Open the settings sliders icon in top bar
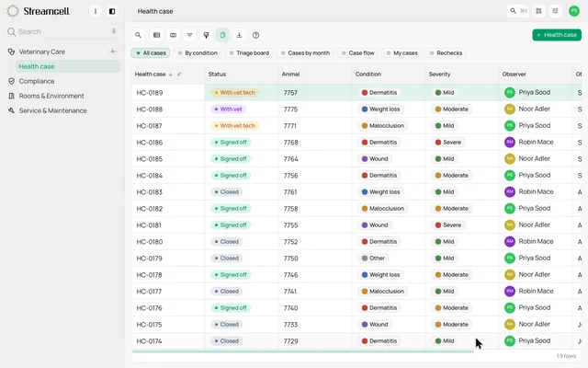This screenshot has width=588, height=368. (555, 11)
